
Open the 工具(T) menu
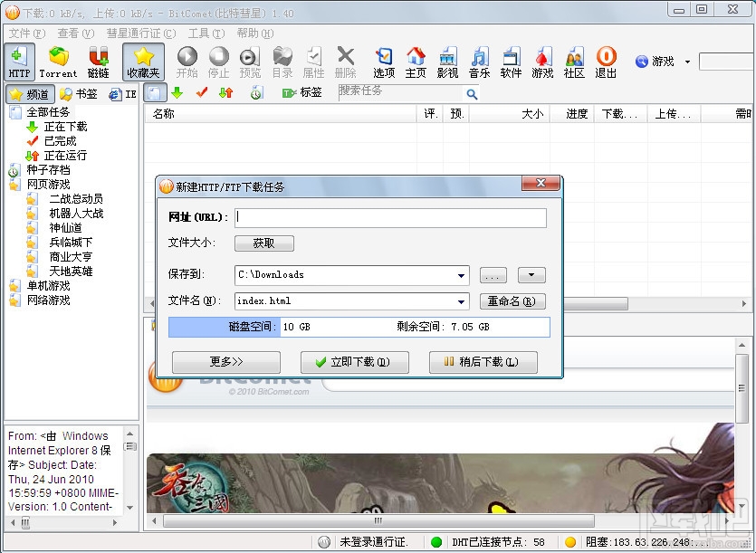click(x=206, y=33)
